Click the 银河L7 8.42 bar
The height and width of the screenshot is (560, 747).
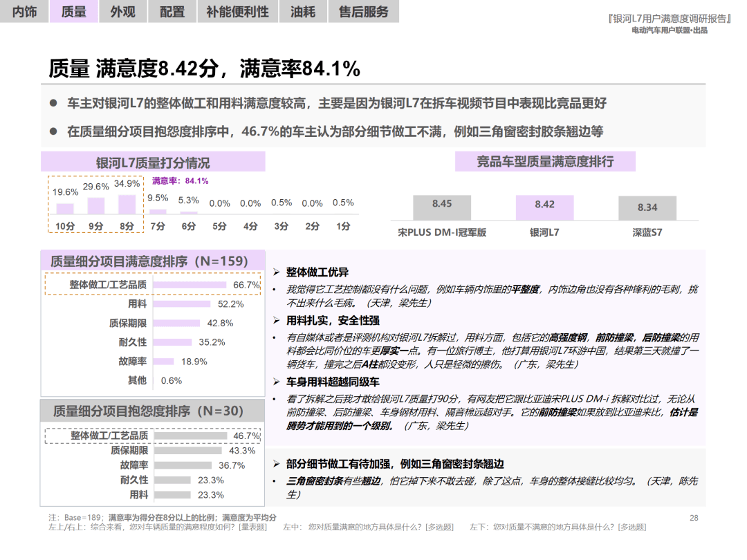click(544, 207)
